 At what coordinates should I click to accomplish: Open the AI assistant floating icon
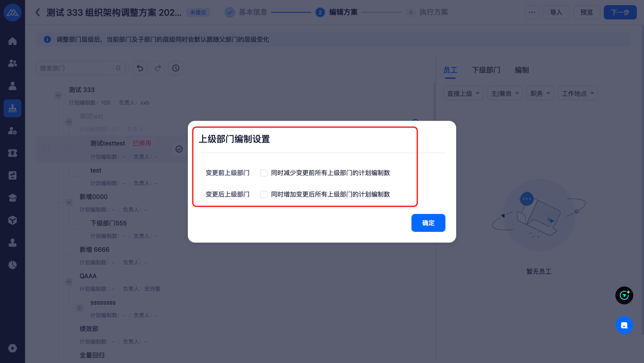[624, 295]
